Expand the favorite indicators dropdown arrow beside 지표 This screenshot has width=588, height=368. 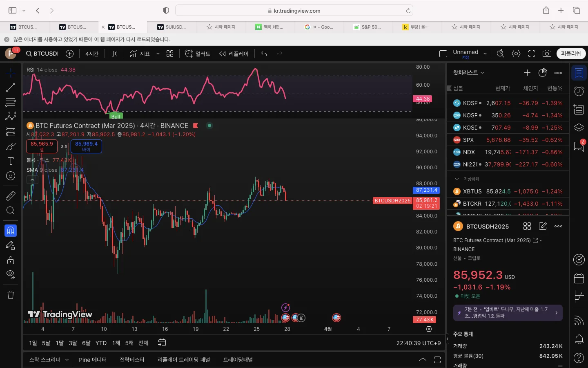click(x=158, y=54)
